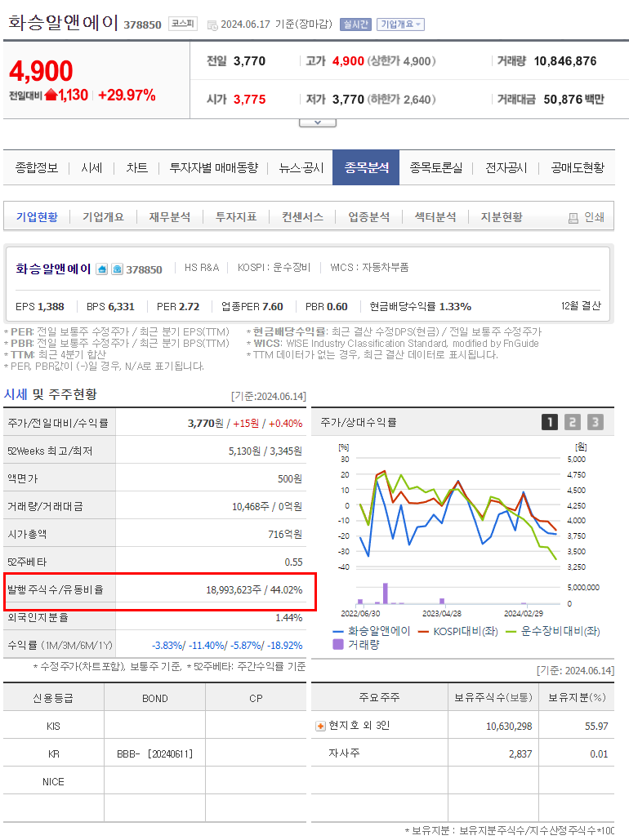The height and width of the screenshot is (840, 629).
Task: Click the 시가총액 value 716억원
Action: click(x=285, y=534)
